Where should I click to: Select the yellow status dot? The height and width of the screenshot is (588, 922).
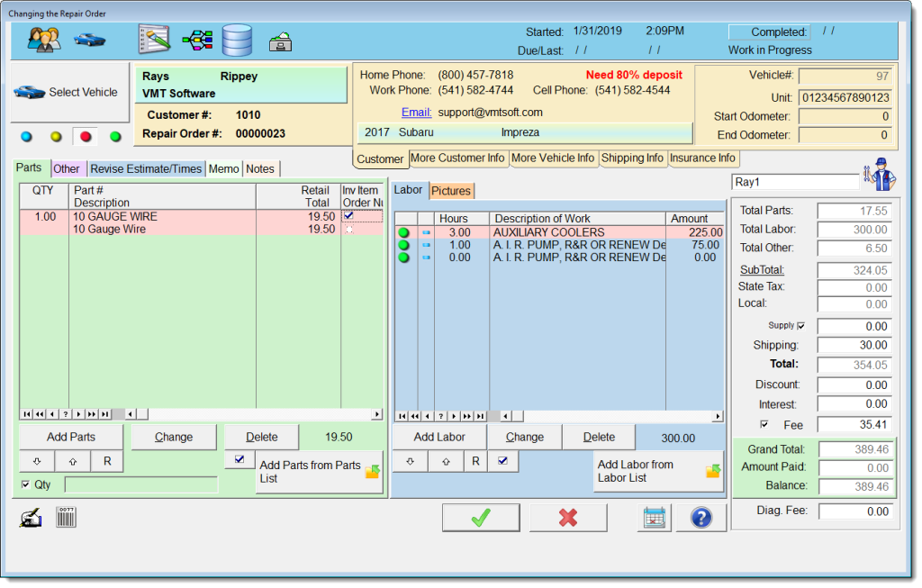click(56, 137)
